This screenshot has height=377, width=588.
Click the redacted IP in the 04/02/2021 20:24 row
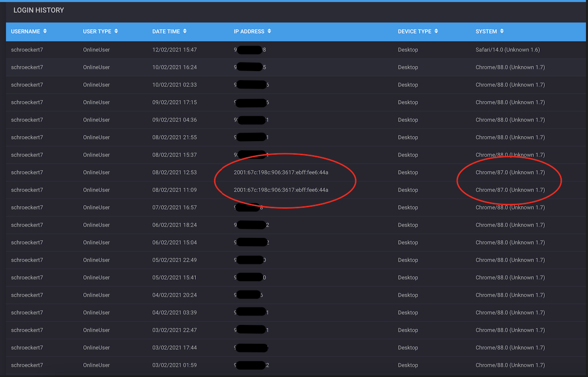(x=249, y=295)
